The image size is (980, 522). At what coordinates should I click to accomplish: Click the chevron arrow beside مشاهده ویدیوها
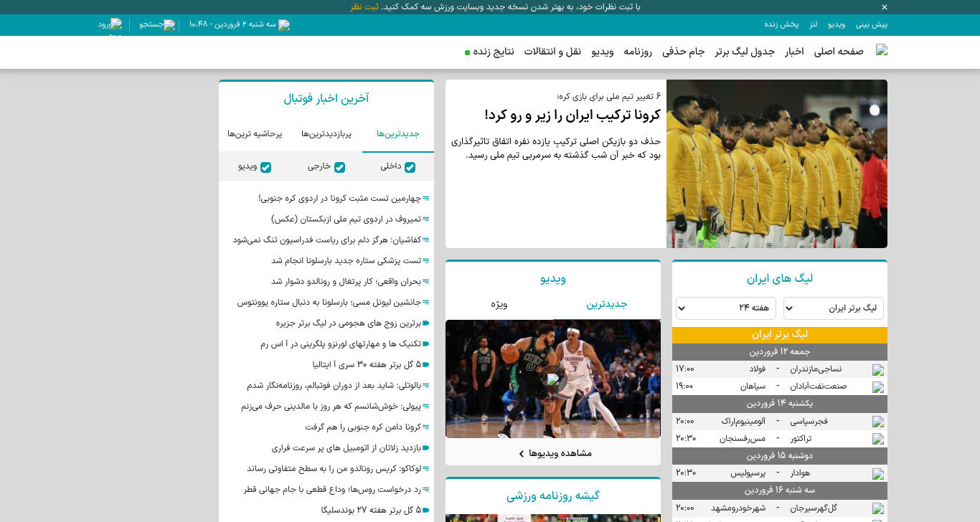click(522, 454)
